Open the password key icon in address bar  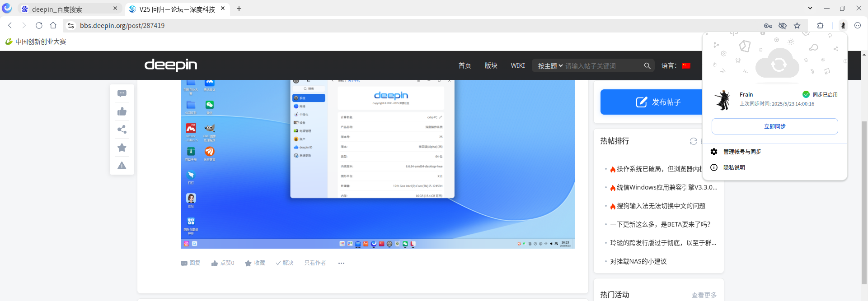[x=768, y=26]
